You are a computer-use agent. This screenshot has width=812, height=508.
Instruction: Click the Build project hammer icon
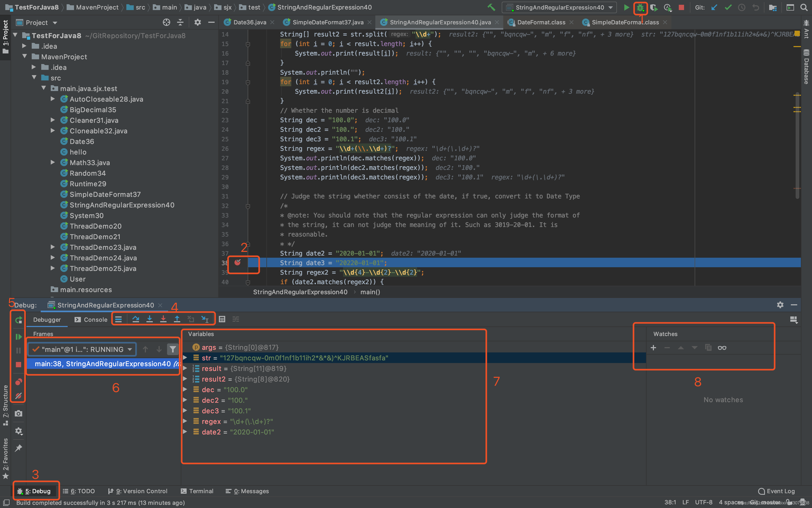(x=491, y=7)
